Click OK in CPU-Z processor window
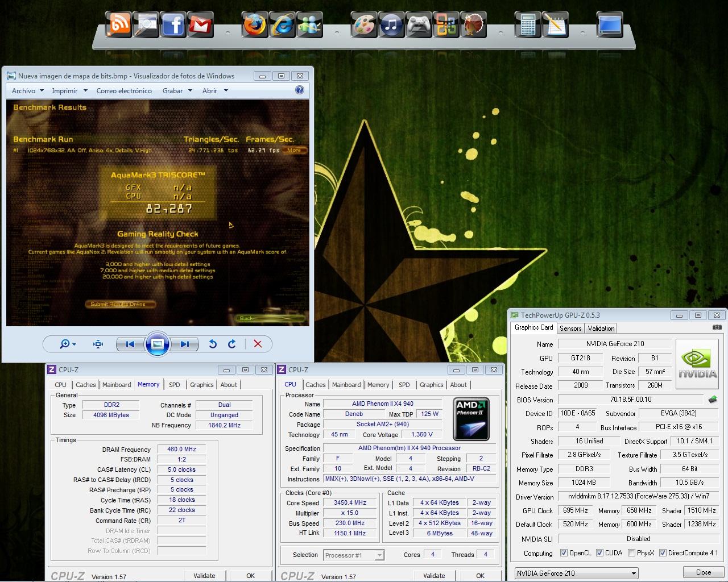The height and width of the screenshot is (582, 728). tap(481, 576)
